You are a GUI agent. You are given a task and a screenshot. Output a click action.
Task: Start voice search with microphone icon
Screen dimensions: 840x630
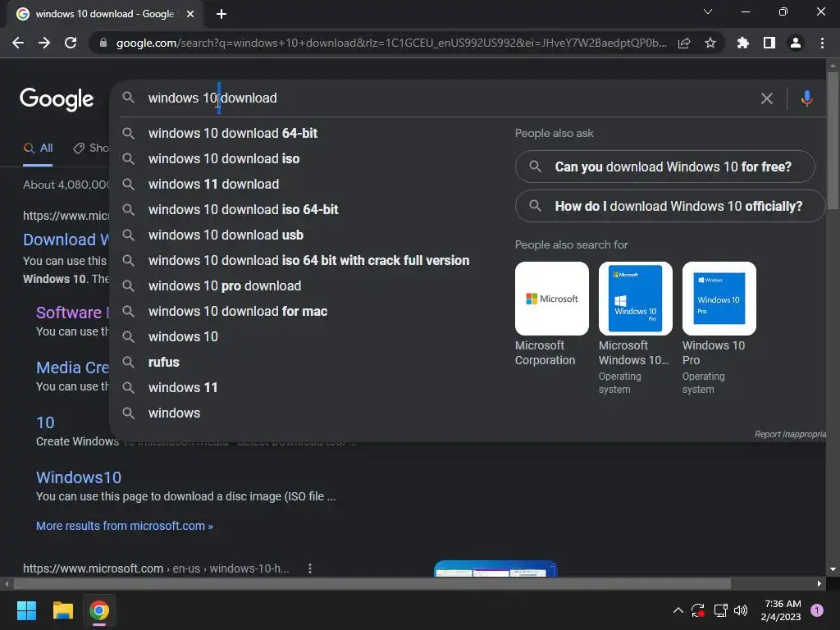(x=807, y=98)
